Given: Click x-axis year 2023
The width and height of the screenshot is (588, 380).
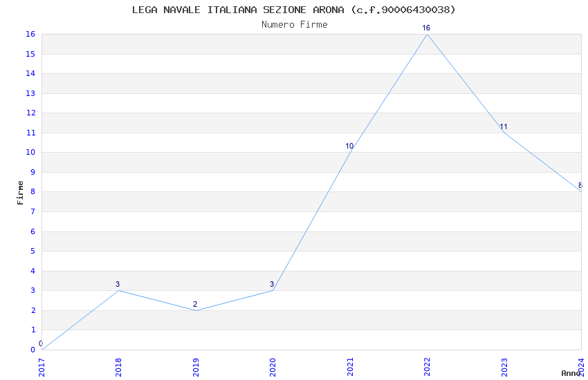Looking at the screenshot, I should point(504,368).
